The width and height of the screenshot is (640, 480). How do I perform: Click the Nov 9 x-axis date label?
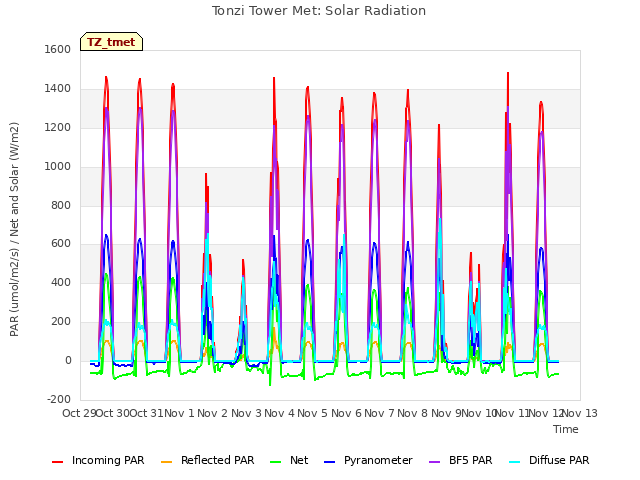pos(446,413)
